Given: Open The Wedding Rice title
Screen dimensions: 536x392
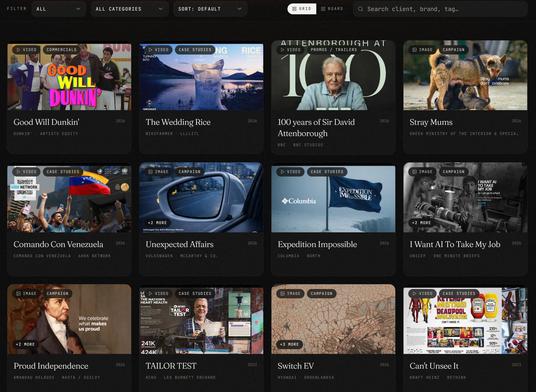Looking at the screenshot, I should (x=178, y=122).
